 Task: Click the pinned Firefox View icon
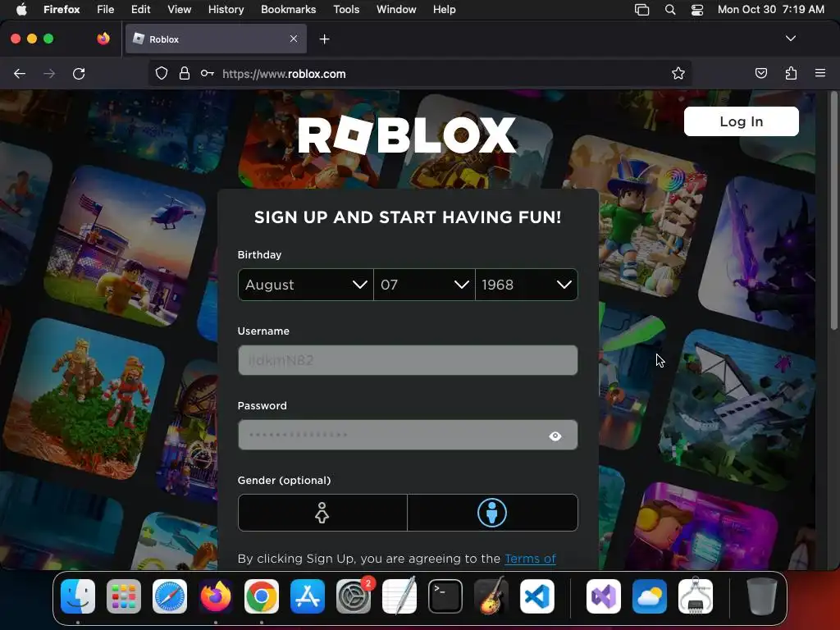pyautogui.click(x=103, y=39)
